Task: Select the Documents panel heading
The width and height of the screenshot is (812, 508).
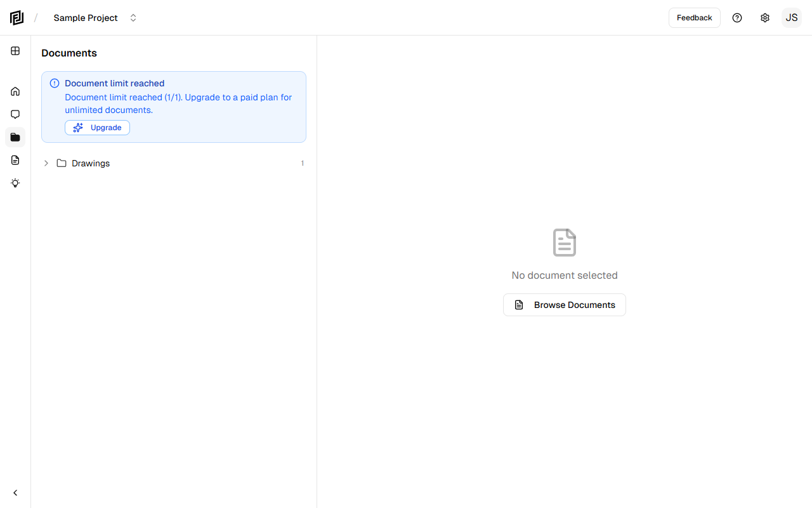Action: pyautogui.click(x=69, y=53)
